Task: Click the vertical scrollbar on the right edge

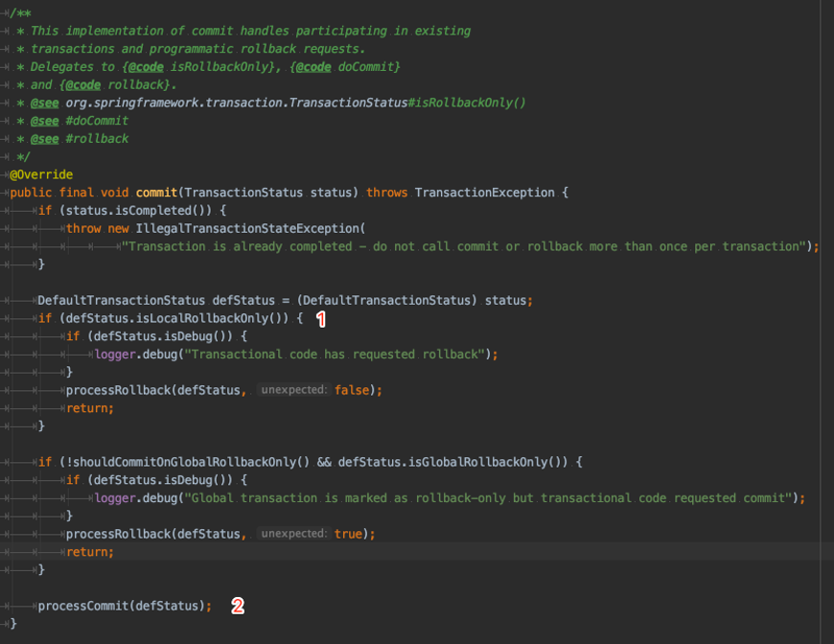Action: (x=827, y=322)
